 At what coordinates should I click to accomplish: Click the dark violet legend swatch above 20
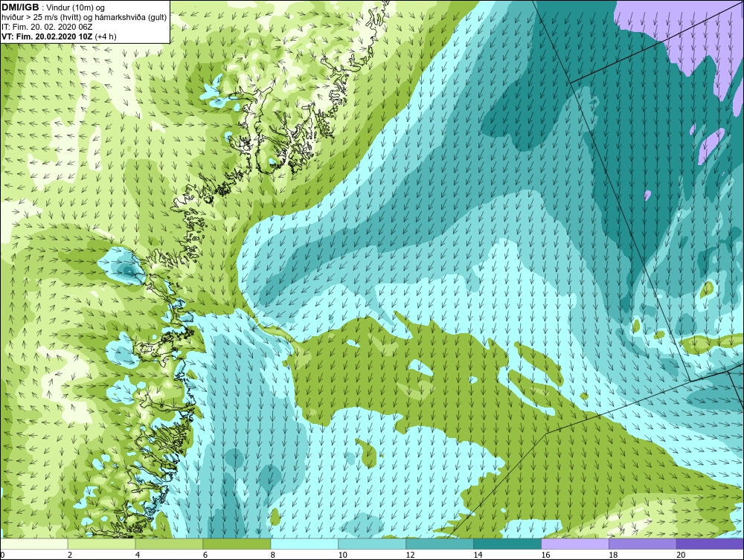click(710, 544)
